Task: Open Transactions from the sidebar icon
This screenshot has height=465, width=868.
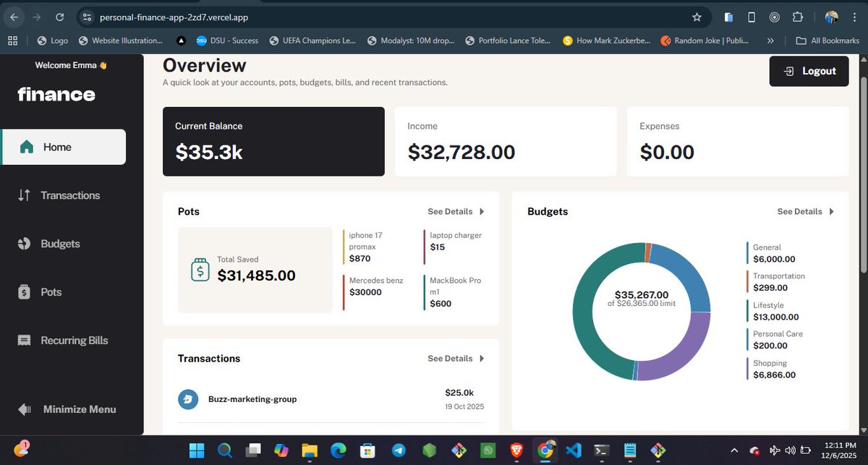Action: point(27,195)
